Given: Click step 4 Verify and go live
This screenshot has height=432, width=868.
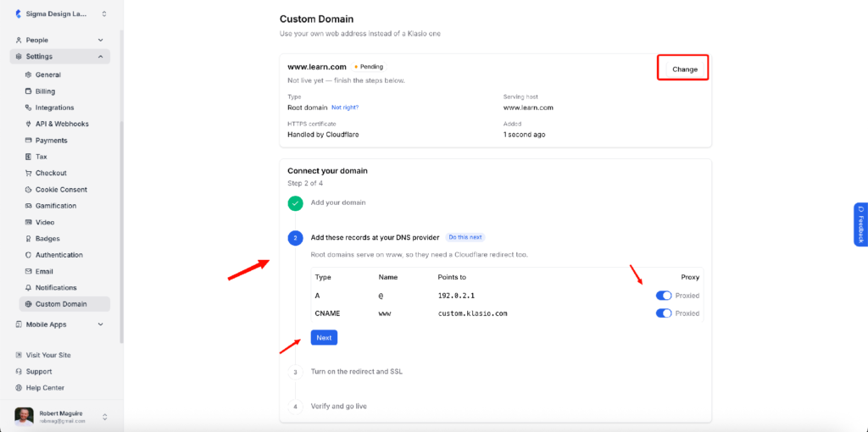Looking at the screenshot, I should pos(339,406).
